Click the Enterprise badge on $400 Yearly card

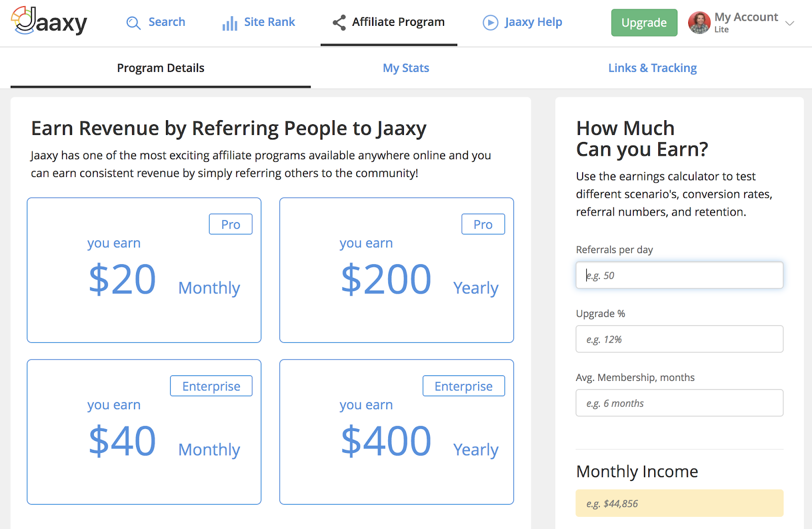[463, 386]
